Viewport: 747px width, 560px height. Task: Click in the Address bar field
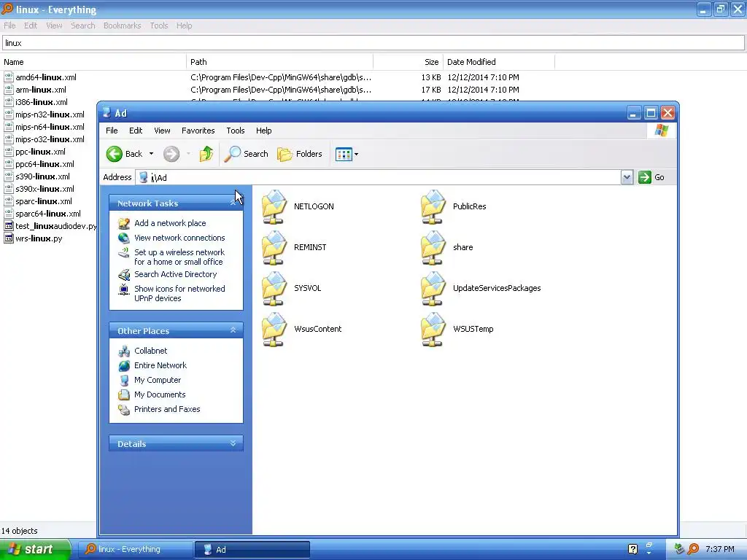[x=379, y=178]
